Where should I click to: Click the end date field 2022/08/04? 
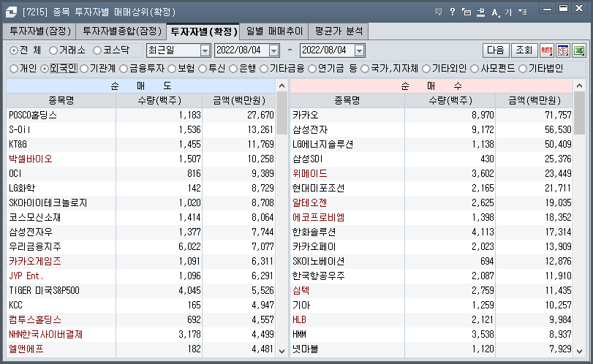pyautogui.click(x=328, y=50)
